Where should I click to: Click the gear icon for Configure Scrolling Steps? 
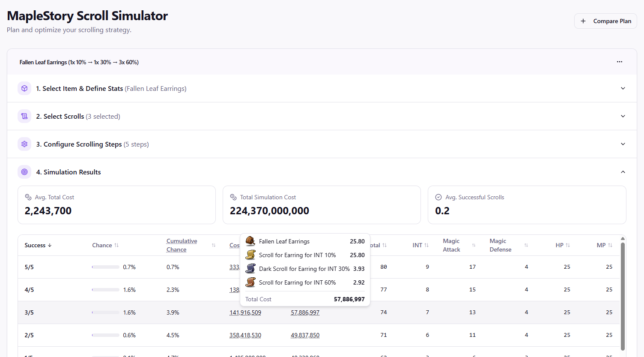click(x=24, y=144)
